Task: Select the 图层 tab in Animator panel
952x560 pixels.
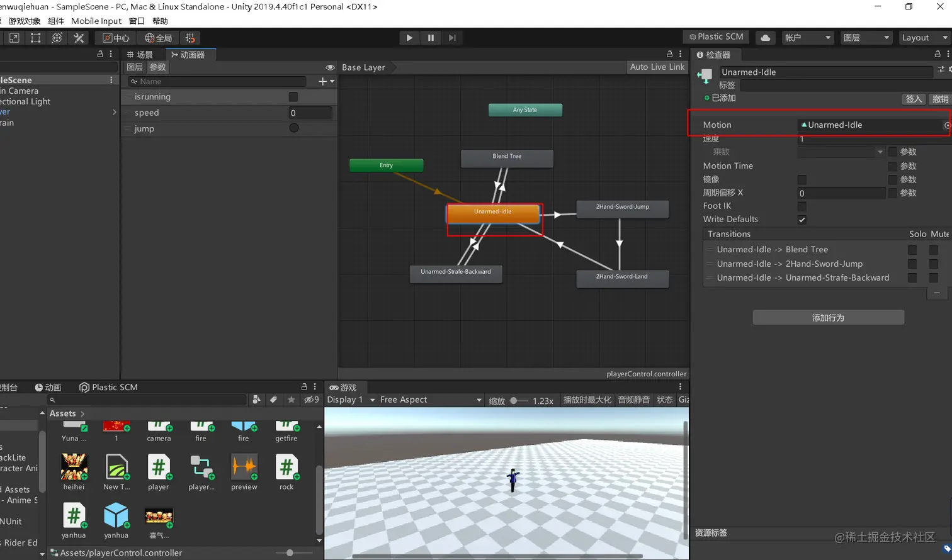Action: [135, 67]
